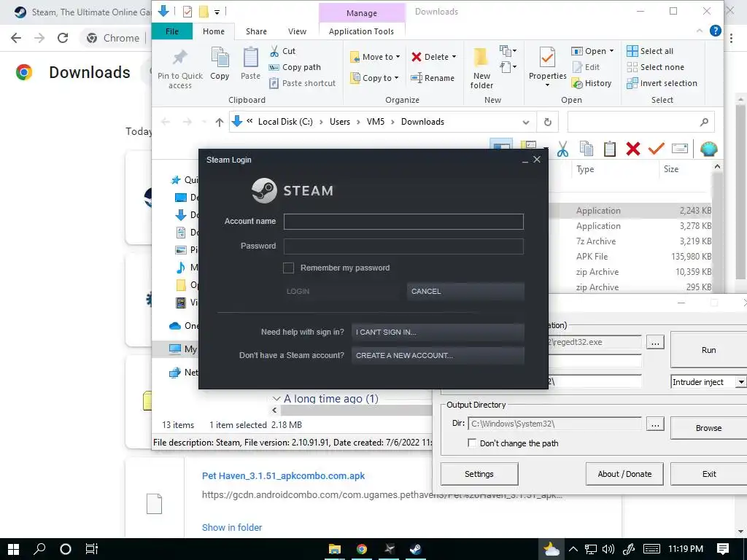Open the Application Tools tab
The height and width of the screenshot is (560, 747).
[x=361, y=31]
